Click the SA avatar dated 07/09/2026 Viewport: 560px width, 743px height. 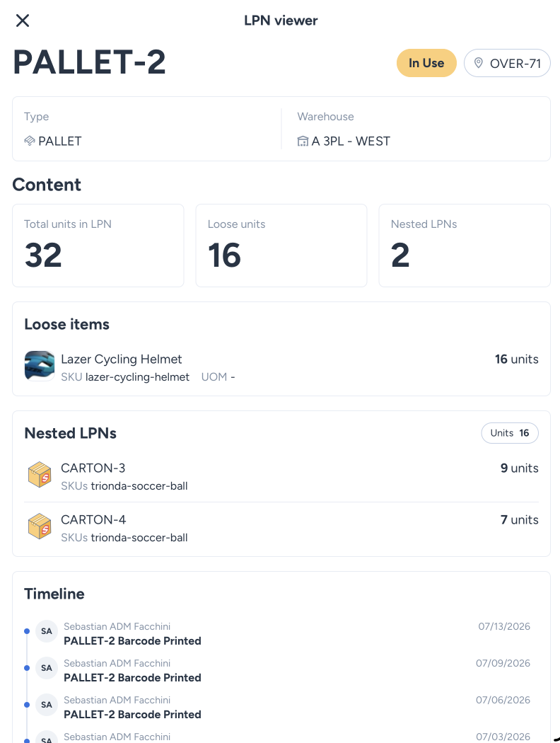click(x=47, y=668)
